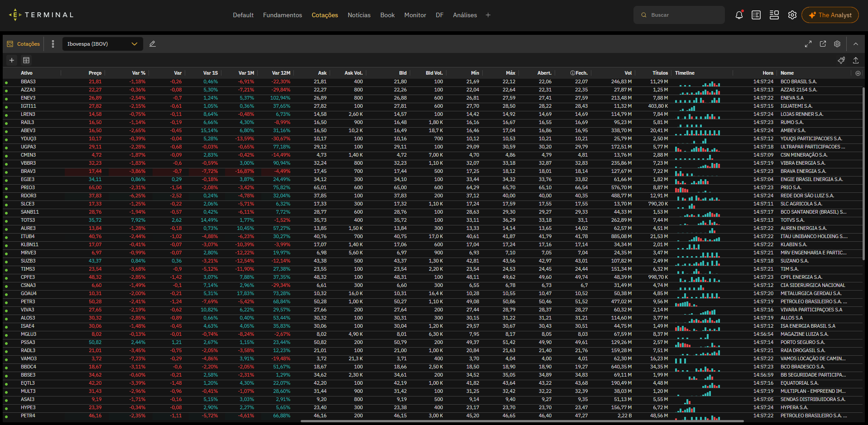Open the layout panels icon in header
The height and width of the screenshot is (425, 868).
pos(774,15)
